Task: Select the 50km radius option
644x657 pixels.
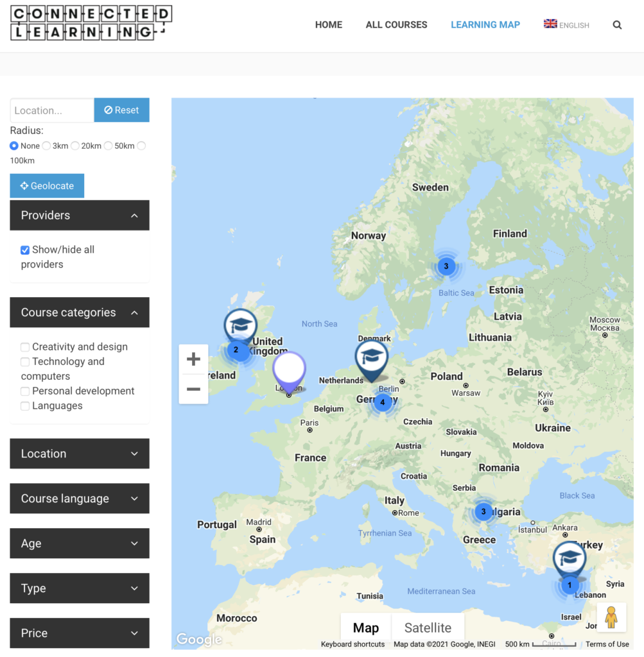Action: (x=108, y=146)
